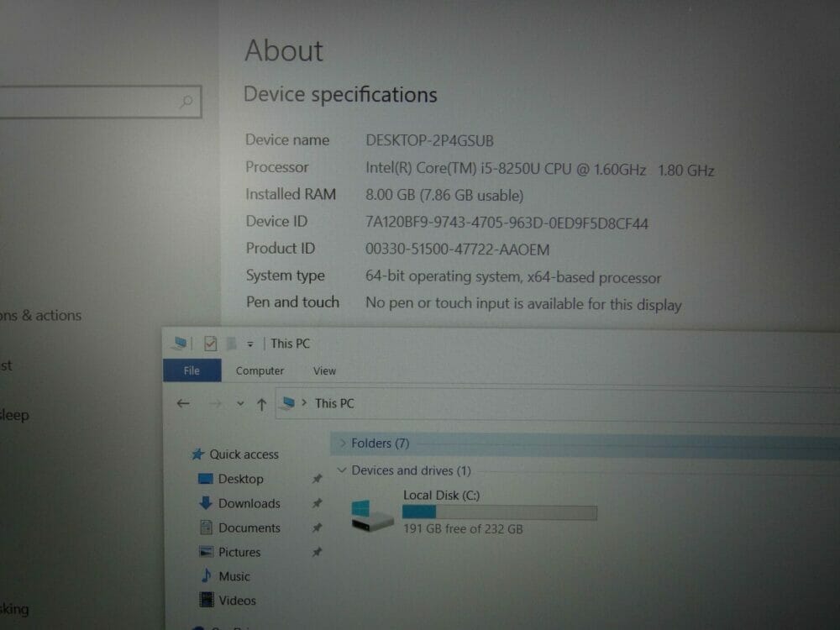This screenshot has width=840, height=630.
Task: Click the Device specifications heading
Action: click(340, 95)
